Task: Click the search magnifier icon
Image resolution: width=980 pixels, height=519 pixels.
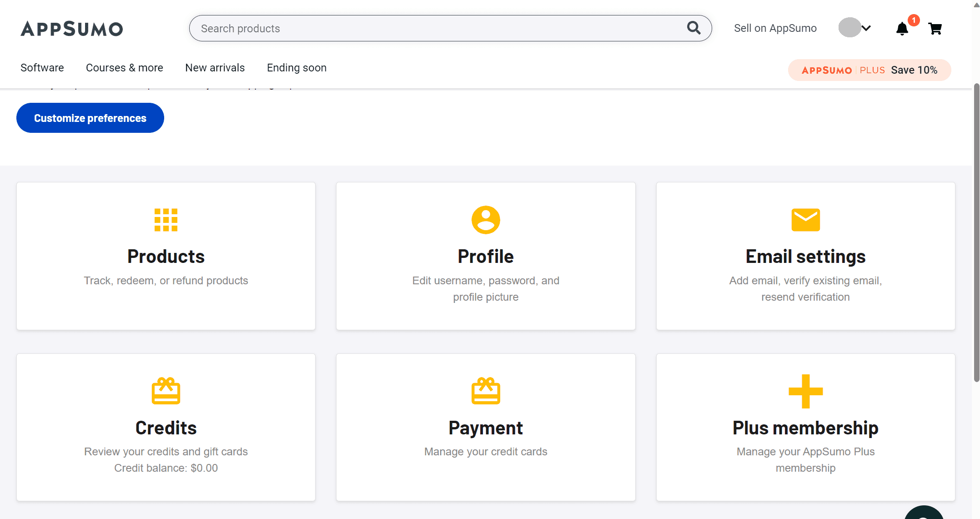Action: click(x=694, y=28)
